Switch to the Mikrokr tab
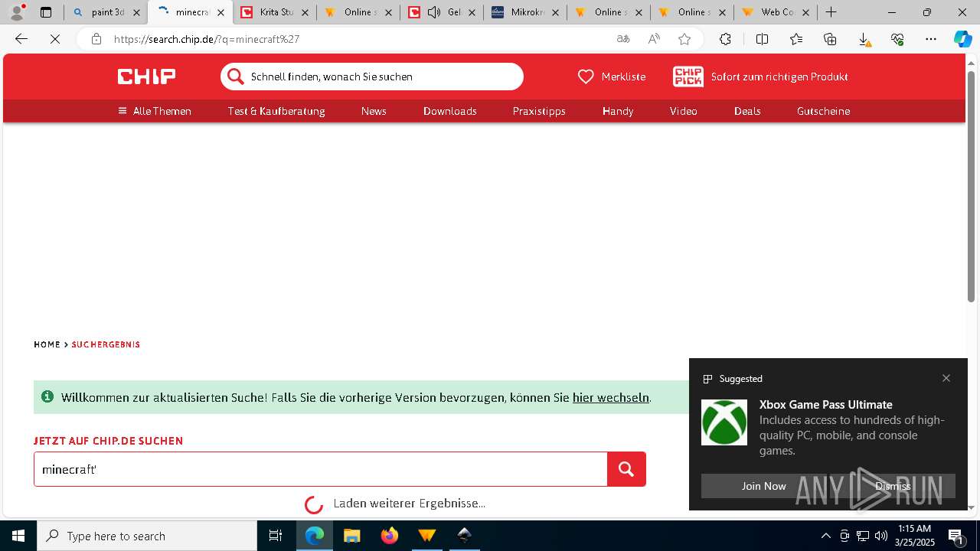The height and width of the screenshot is (551, 980). [x=524, y=12]
